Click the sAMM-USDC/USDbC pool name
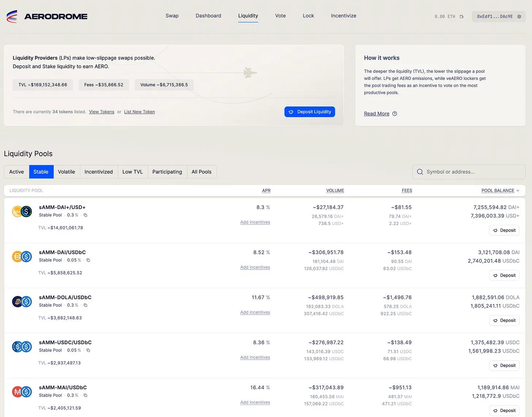 pos(65,342)
